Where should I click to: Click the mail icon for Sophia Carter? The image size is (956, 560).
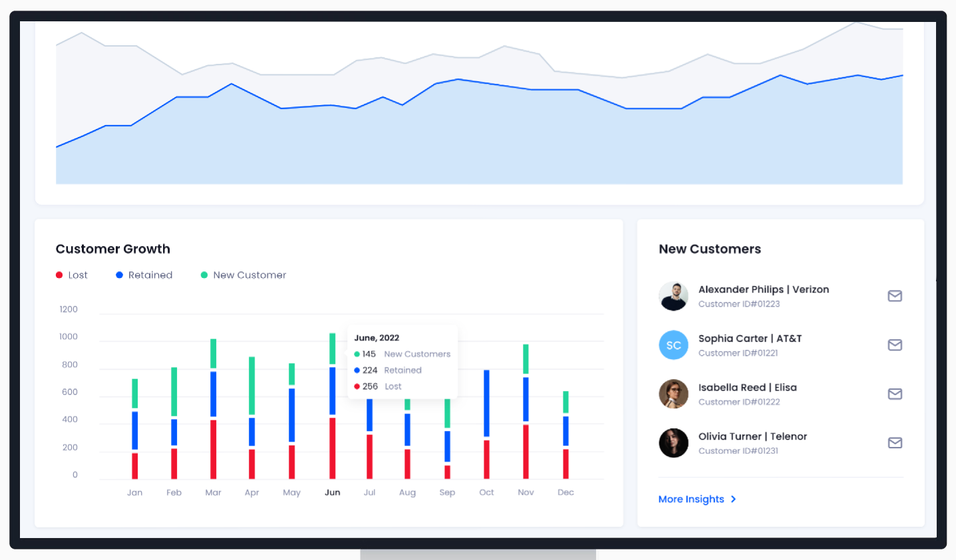pyautogui.click(x=895, y=345)
